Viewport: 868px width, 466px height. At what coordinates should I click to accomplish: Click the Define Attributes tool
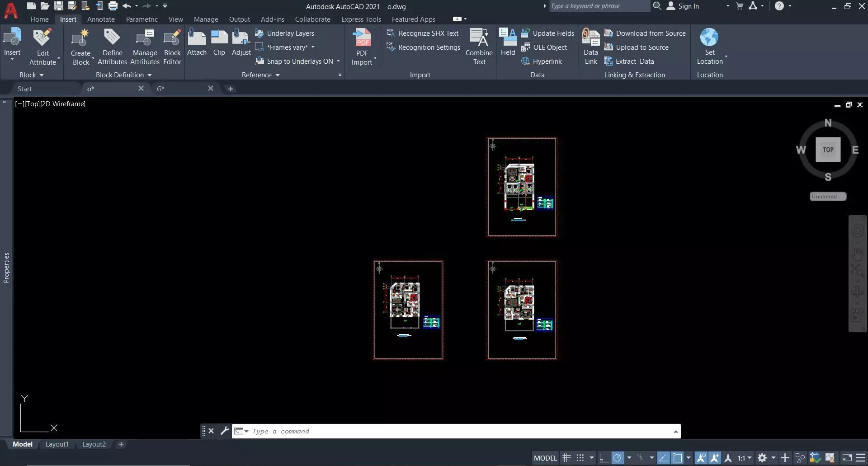(x=112, y=47)
